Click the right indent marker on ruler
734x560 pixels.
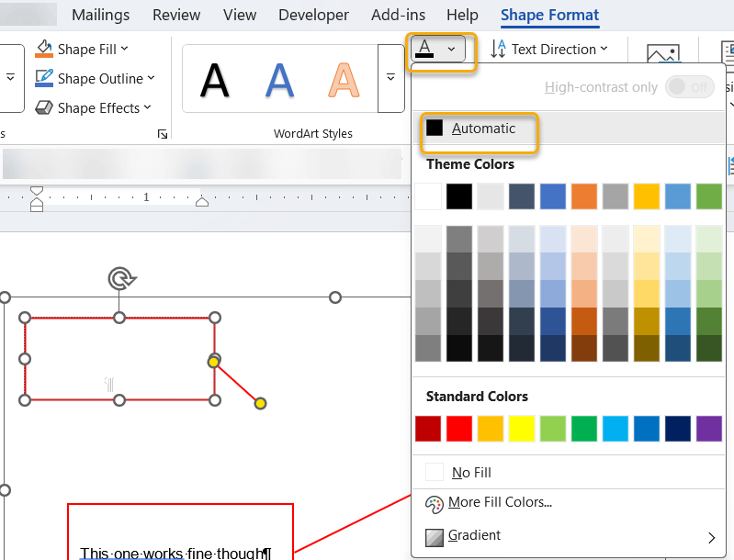click(x=202, y=202)
